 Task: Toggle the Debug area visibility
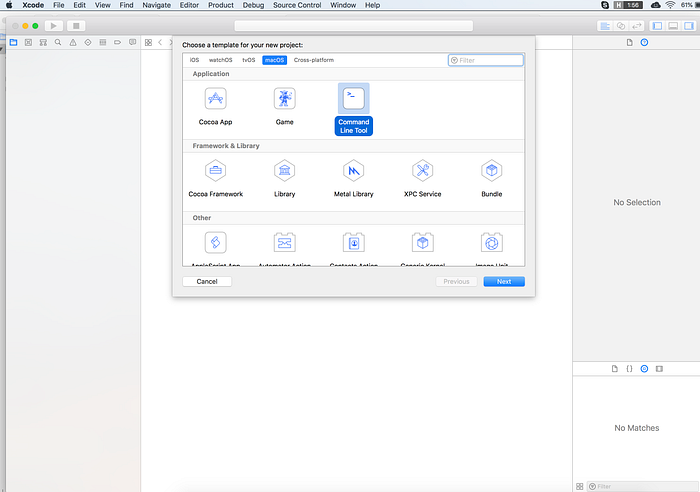673,26
